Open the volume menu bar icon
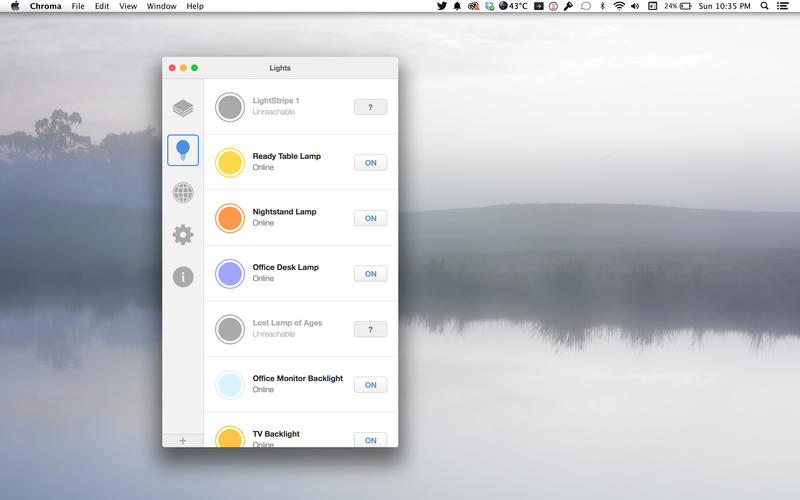This screenshot has width=800, height=500. 635,6
